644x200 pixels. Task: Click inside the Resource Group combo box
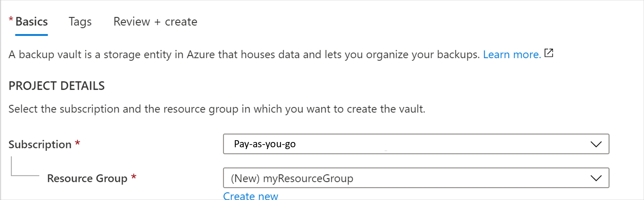[x=392, y=178]
